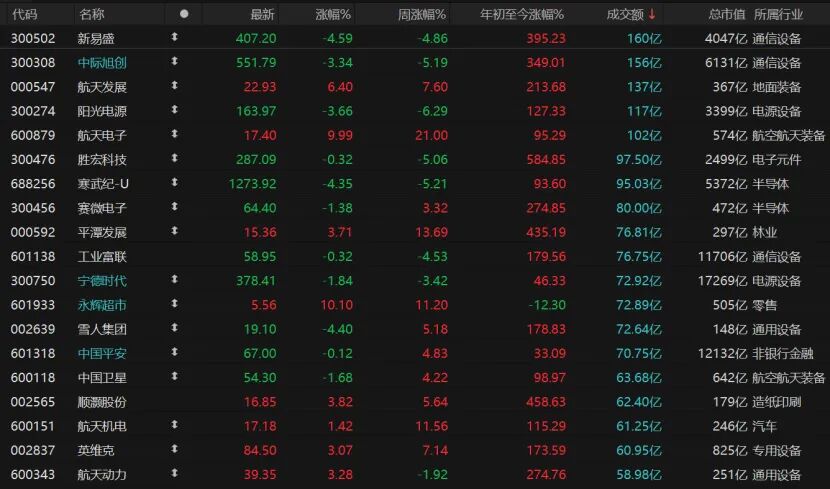Toggle sort direction arrow on 成交额 header
Screen dimensions: 830x489
652,14
